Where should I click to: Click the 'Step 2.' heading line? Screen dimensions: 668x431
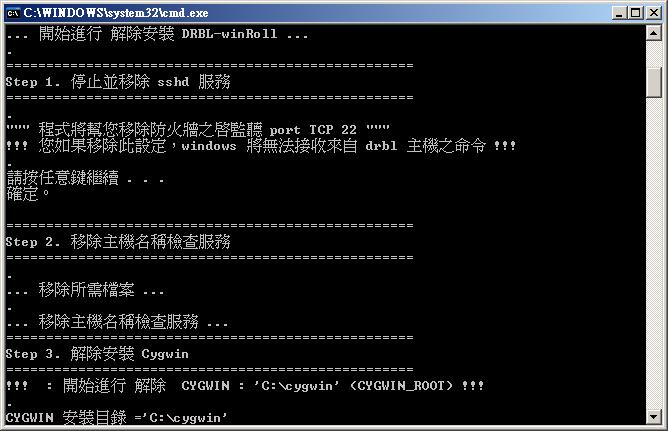tap(118, 242)
